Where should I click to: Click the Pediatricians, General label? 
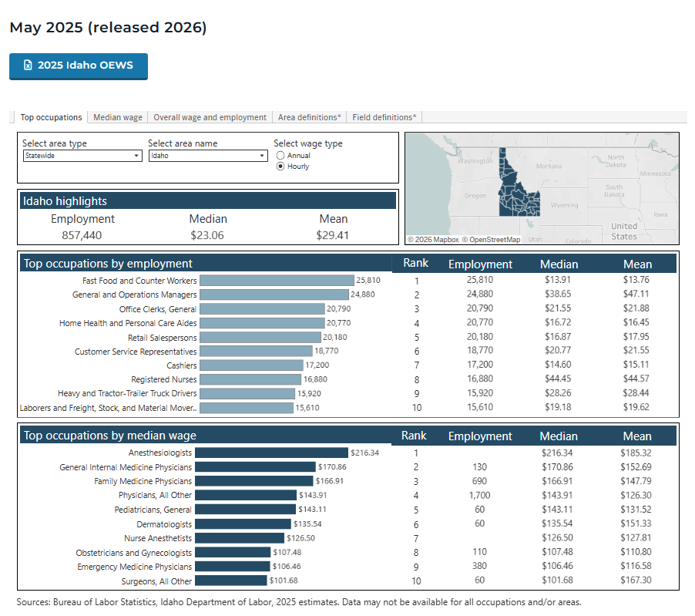153,510
